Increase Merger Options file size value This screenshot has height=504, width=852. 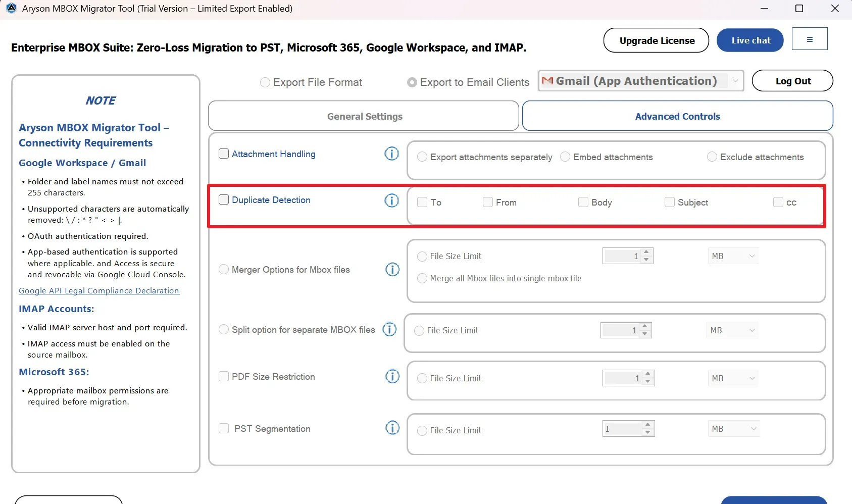point(646,252)
